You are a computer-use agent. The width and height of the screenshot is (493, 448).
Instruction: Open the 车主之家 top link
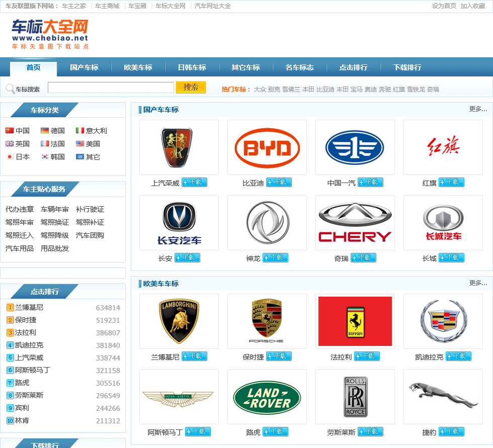pos(74,6)
